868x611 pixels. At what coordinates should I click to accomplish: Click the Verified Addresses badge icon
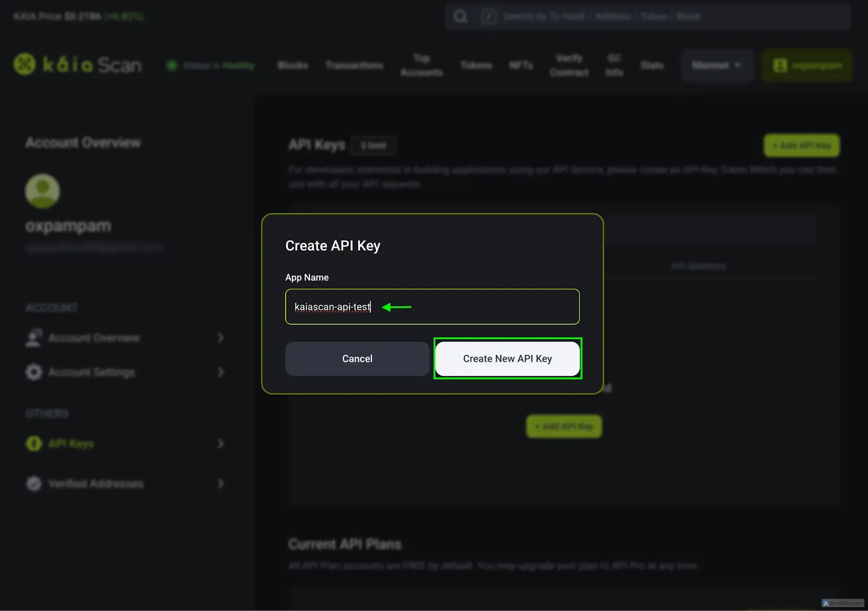point(34,484)
